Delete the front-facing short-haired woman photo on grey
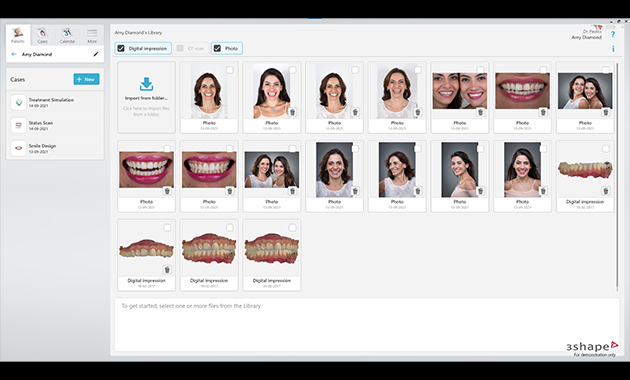Image resolution: width=630 pixels, height=380 pixels. click(x=355, y=191)
